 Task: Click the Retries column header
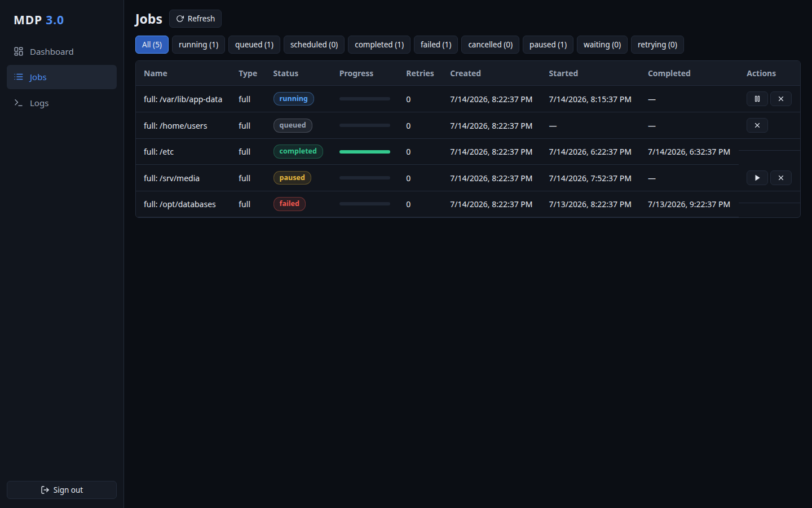[420, 73]
